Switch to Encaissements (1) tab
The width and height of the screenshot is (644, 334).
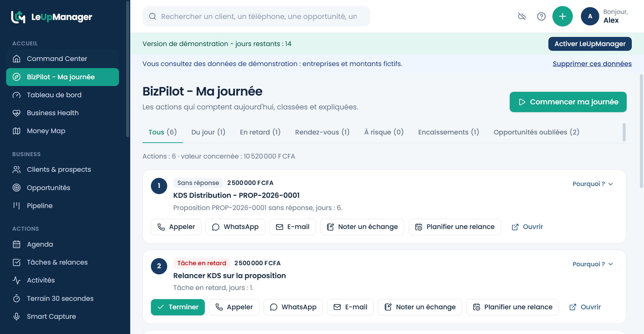click(x=448, y=132)
